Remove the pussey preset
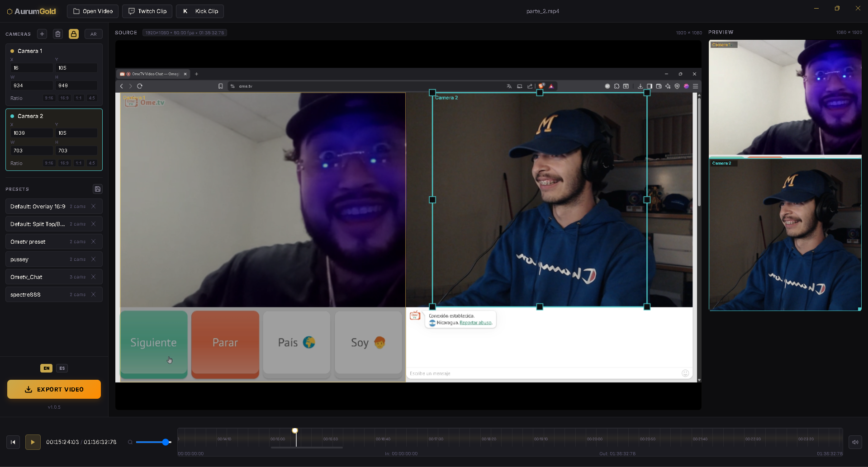The width and height of the screenshot is (868, 467). point(94,259)
